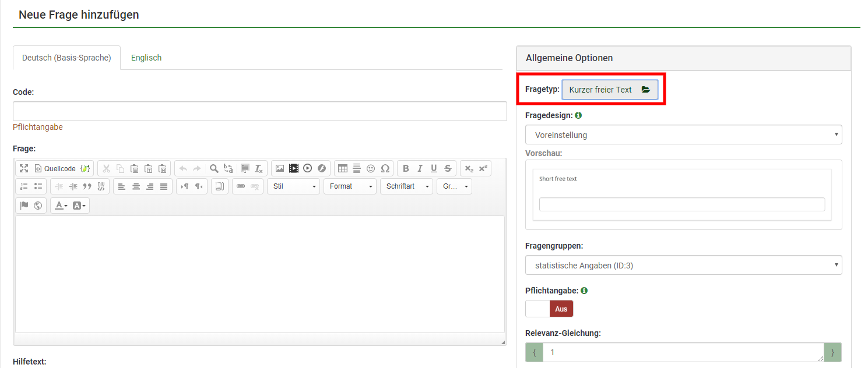Image resolution: width=868 pixels, height=368 pixels.
Task: Open the text color picker
Action: [61, 206]
